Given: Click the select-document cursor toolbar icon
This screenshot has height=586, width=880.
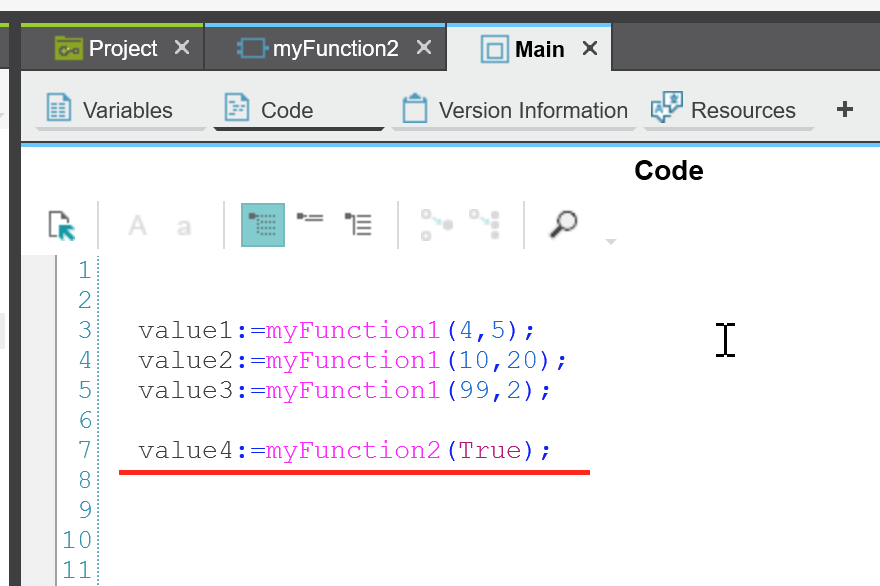Looking at the screenshot, I should (x=61, y=226).
